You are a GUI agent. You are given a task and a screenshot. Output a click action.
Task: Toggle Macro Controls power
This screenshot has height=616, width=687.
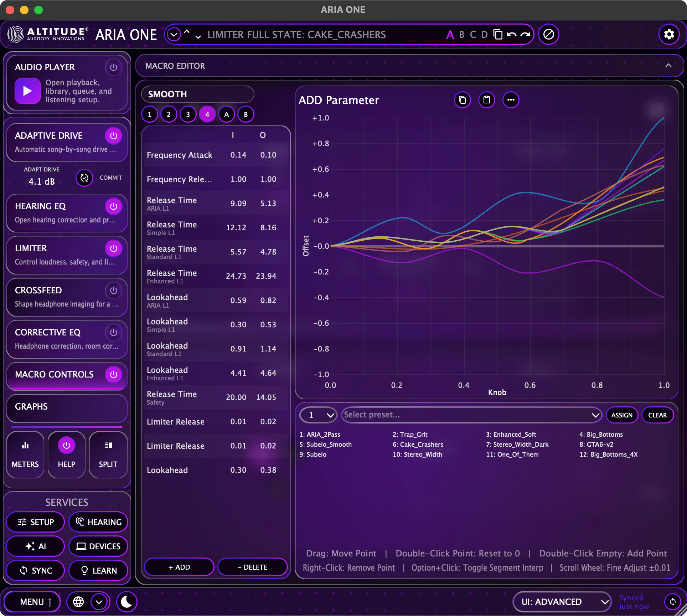(113, 374)
